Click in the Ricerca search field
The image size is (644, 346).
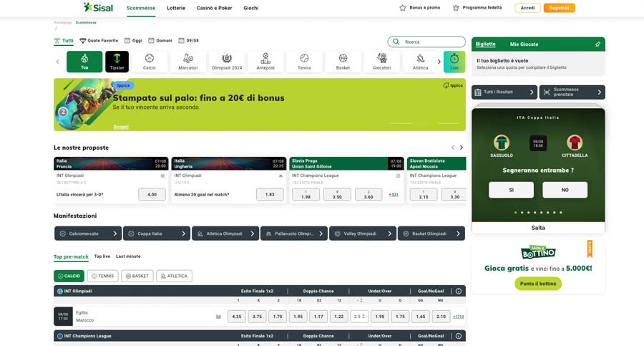(x=426, y=42)
